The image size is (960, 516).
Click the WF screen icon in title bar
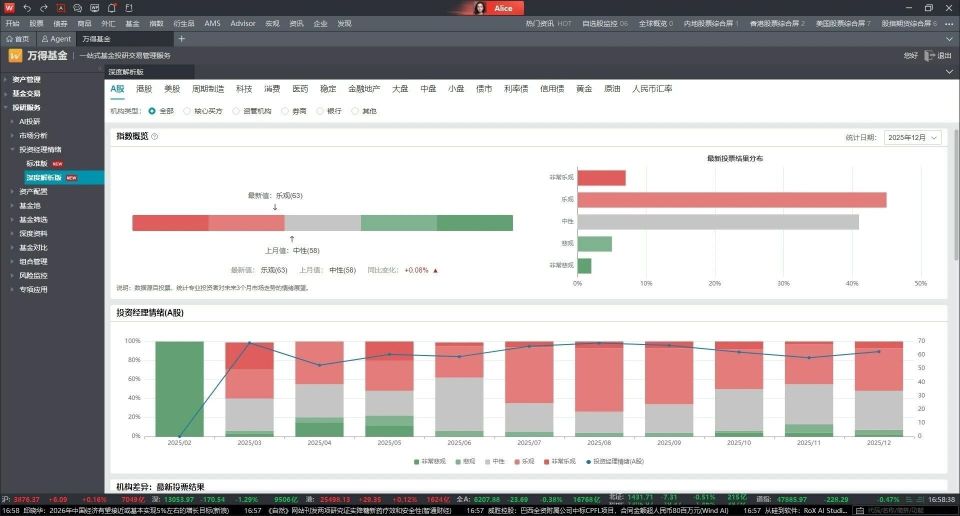point(94,8)
